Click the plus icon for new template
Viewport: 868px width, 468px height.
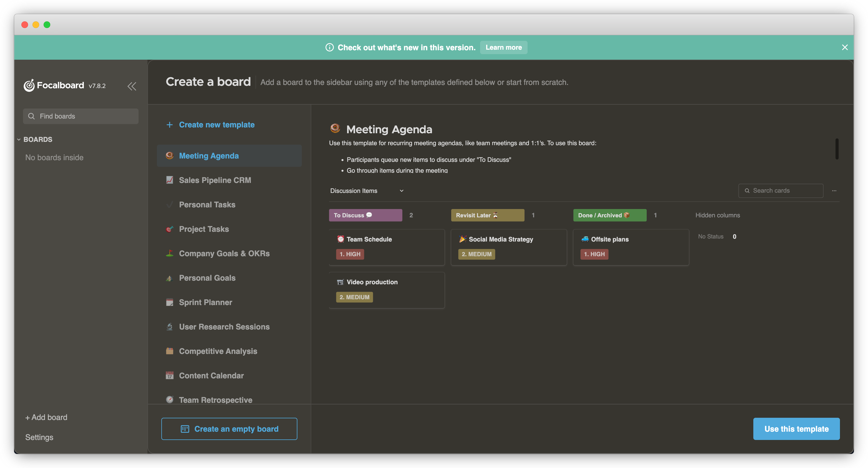coord(169,125)
